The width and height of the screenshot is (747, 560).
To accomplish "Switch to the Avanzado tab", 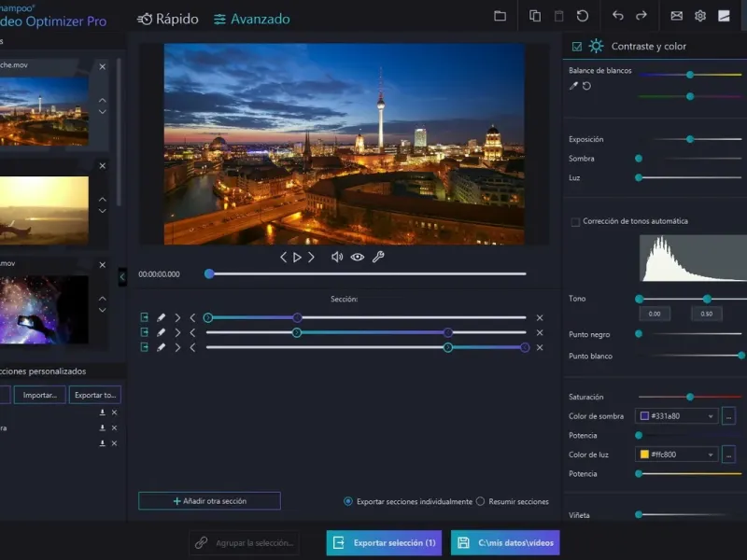I will [x=251, y=19].
